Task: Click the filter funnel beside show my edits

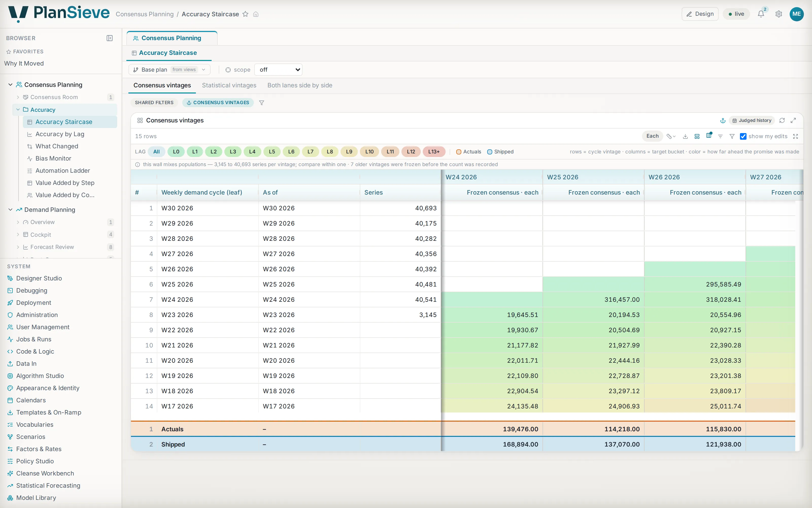Action: coord(732,136)
